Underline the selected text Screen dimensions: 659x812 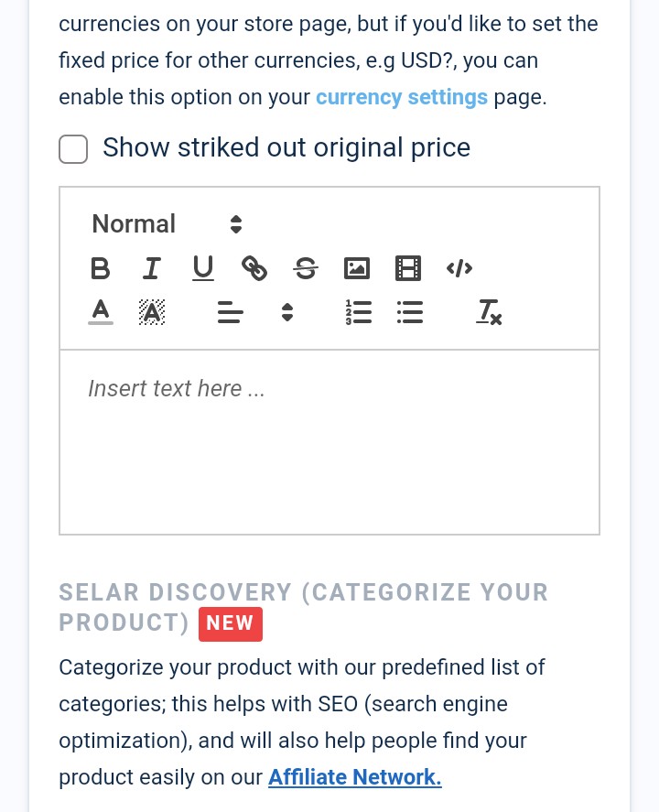[x=202, y=268]
